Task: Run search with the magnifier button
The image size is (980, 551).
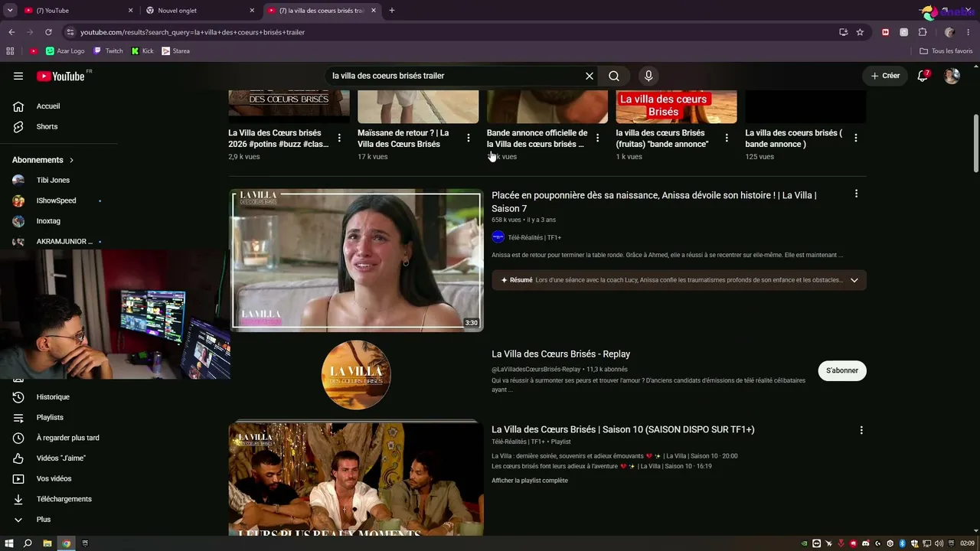Action: click(614, 76)
